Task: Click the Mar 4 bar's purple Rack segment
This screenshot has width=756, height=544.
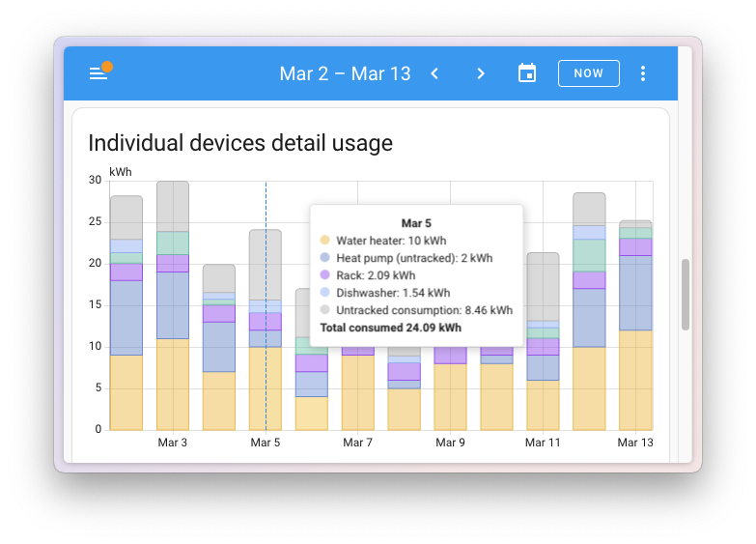Action: tap(219, 313)
